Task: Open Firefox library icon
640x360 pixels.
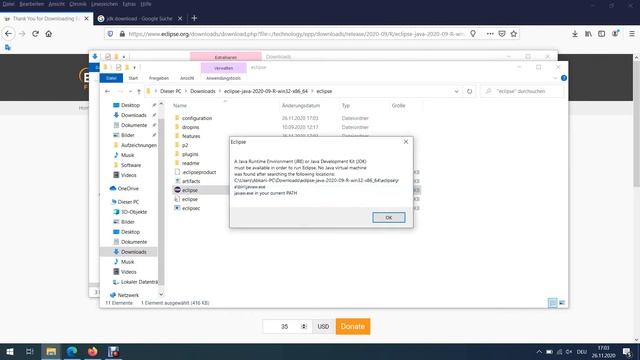Action: pyautogui.click(x=588, y=34)
